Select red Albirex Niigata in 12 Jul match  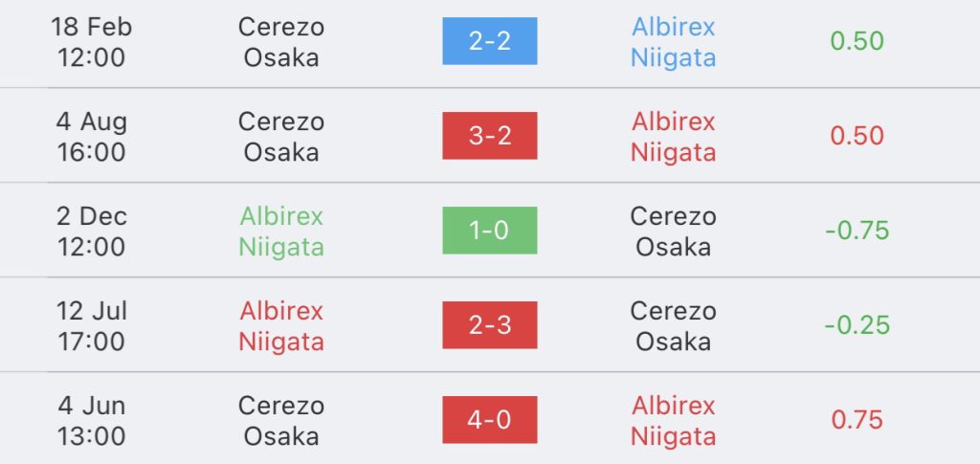click(281, 325)
